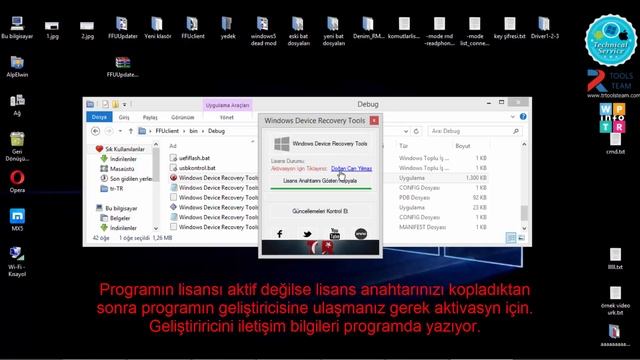
Task: Open the eski bat dosyaları folder
Action: [298, 31]
